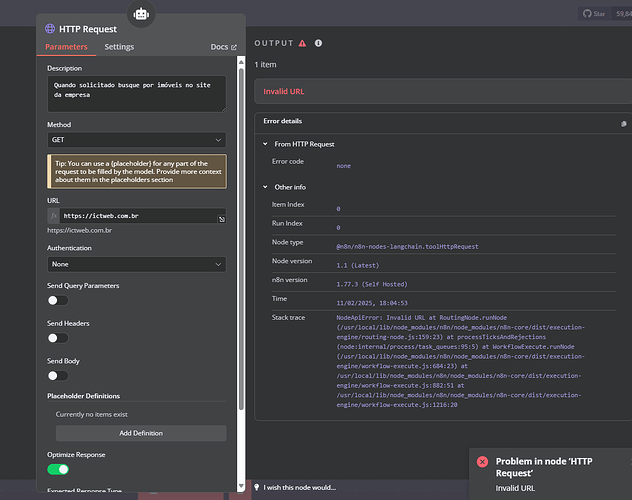This screenshot has height=500, width=632.
Task: Open the output info icon
Action: pyautogui.click(x=318, y=43)
